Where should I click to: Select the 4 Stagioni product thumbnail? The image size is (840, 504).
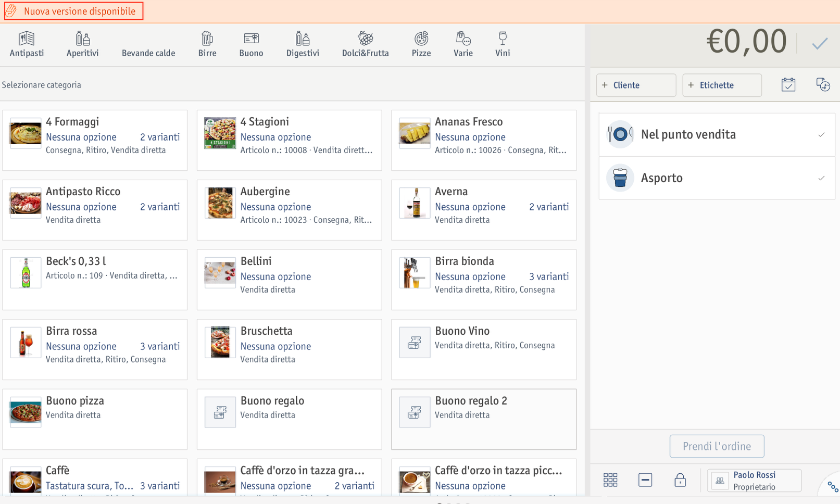(220, 133)
